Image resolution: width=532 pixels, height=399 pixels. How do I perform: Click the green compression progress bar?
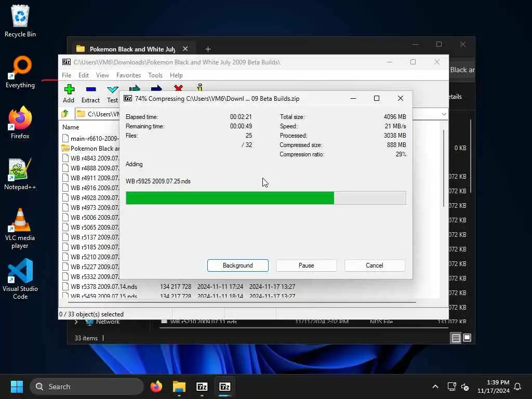coord(265,198)
